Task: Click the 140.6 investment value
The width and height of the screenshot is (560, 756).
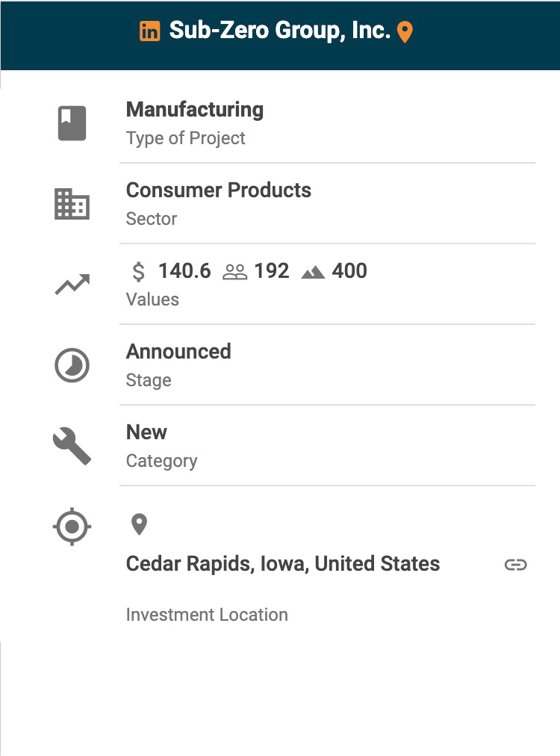Action: point(184,271)
